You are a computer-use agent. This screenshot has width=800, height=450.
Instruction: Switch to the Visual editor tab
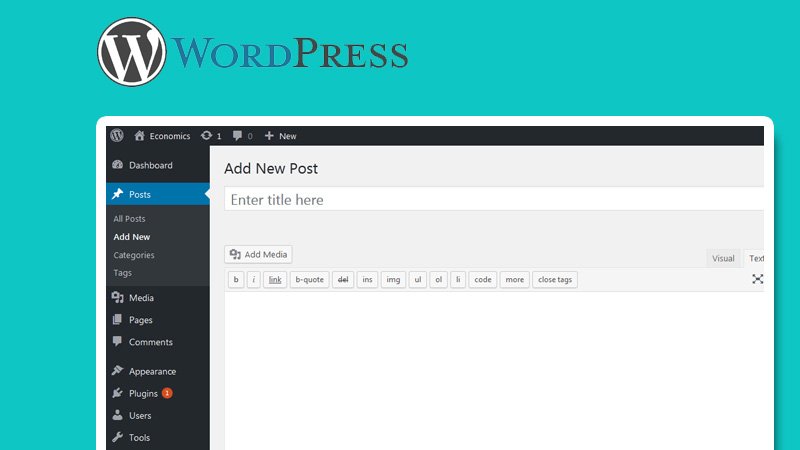(723, 258)
